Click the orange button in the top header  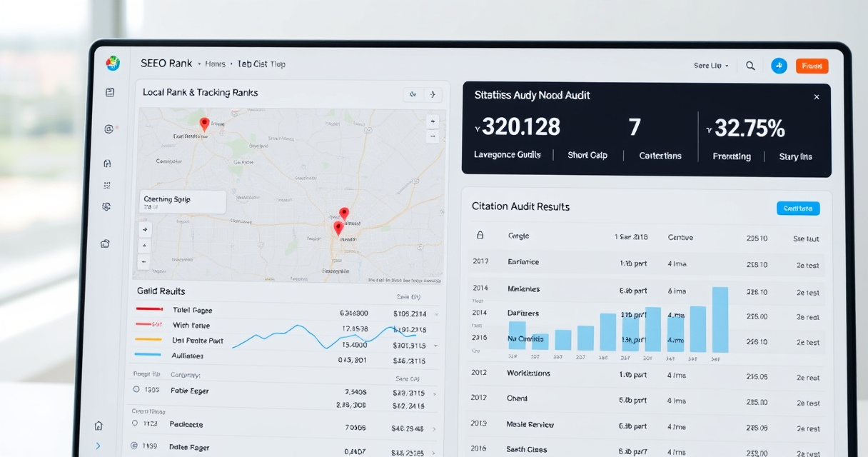click(812, 66)
